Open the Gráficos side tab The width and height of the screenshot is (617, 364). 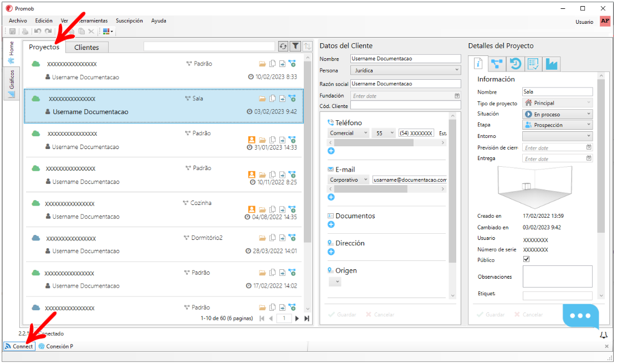coord(11,84)
